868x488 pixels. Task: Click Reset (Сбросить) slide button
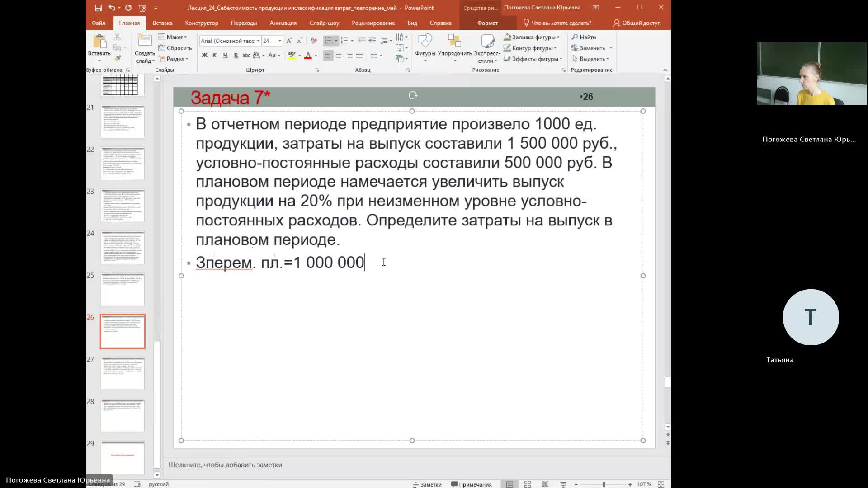click(175, 48)
